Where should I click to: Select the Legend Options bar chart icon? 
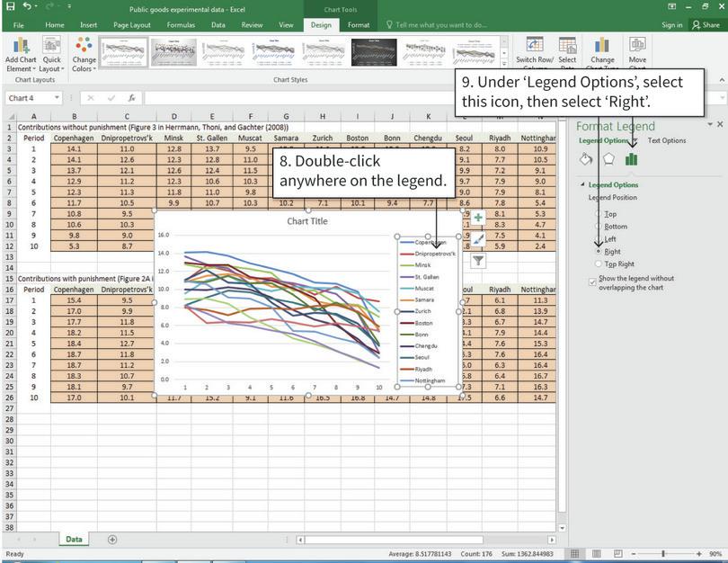pos(631,159)
